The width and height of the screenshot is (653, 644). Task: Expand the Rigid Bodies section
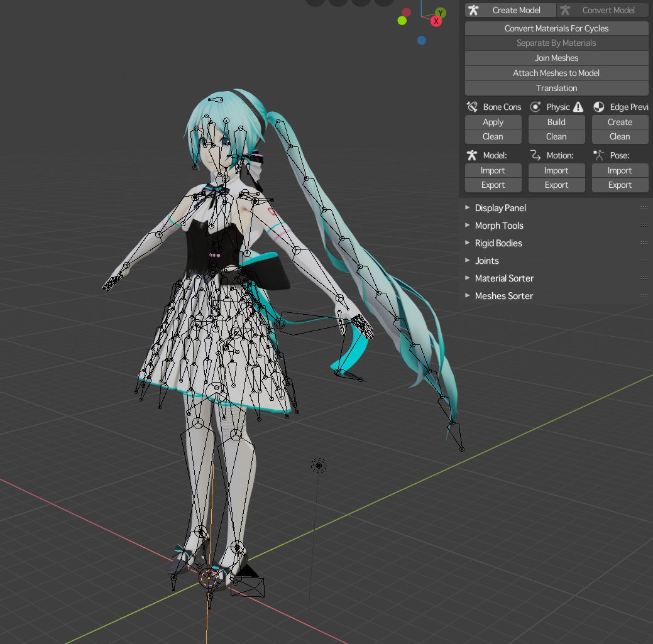pyautogui.click(x=498, y=243)
